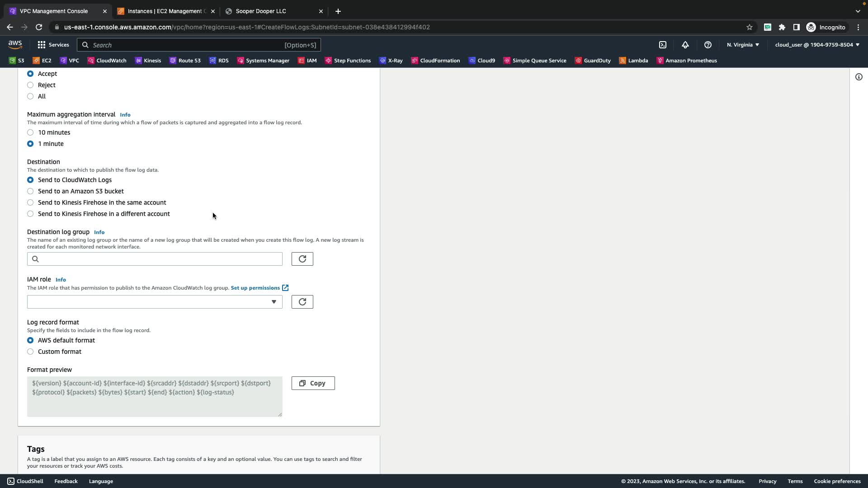This screenshot has width=868, height=488.
Task: Choose Custom format for log records
Action: (x=30, y=352)
